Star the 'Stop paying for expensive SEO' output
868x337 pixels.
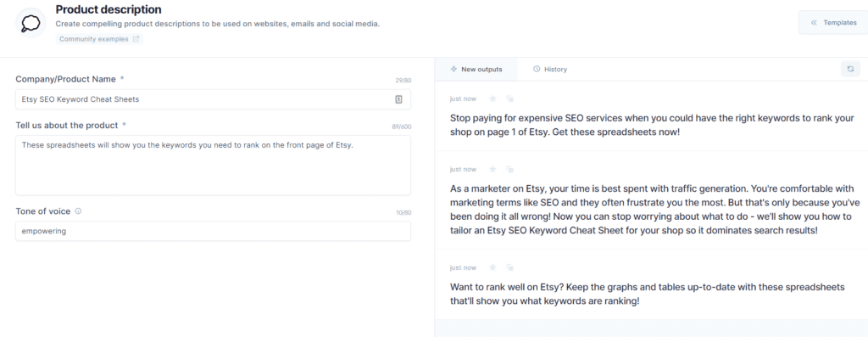pos(492,98)
